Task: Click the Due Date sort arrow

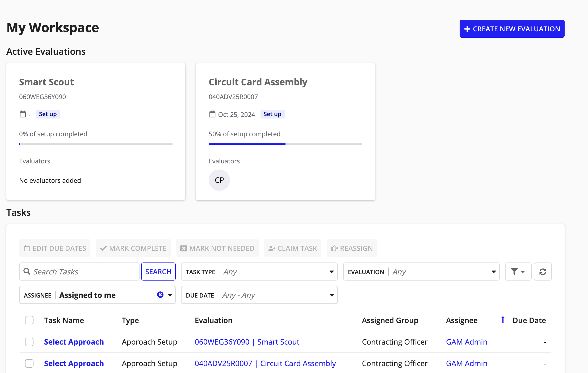Action: click(503, 320)
